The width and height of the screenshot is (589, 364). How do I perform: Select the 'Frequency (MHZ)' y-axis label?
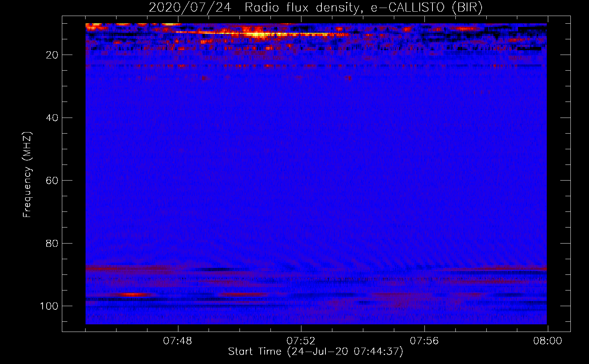(x=27, y=175)
